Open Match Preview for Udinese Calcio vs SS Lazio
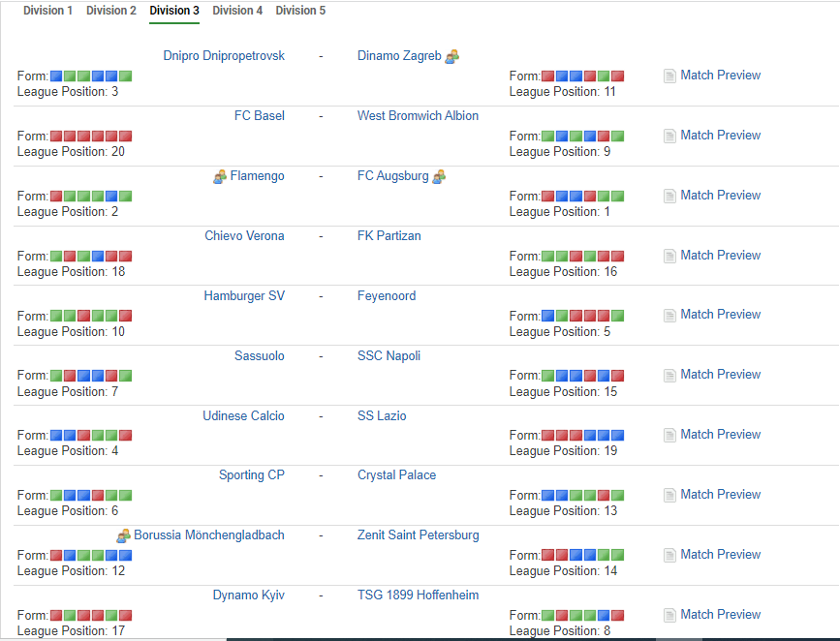 [x=720, y=435]
